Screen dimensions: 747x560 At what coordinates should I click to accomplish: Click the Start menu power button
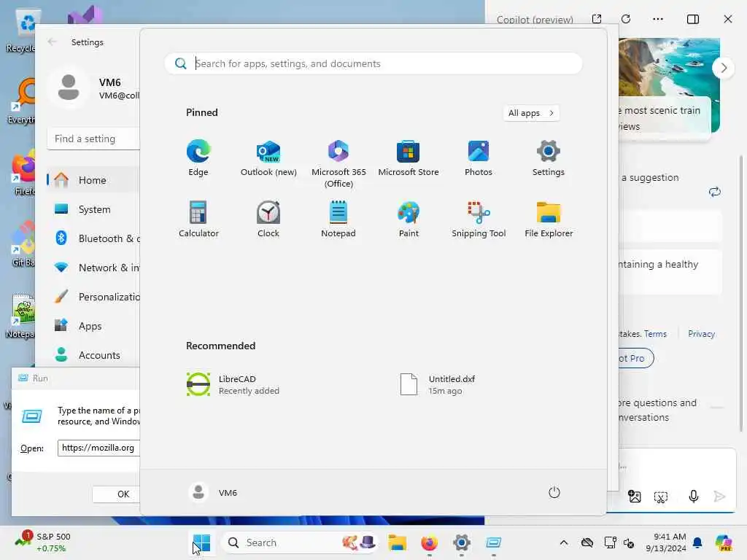point(554,492)
